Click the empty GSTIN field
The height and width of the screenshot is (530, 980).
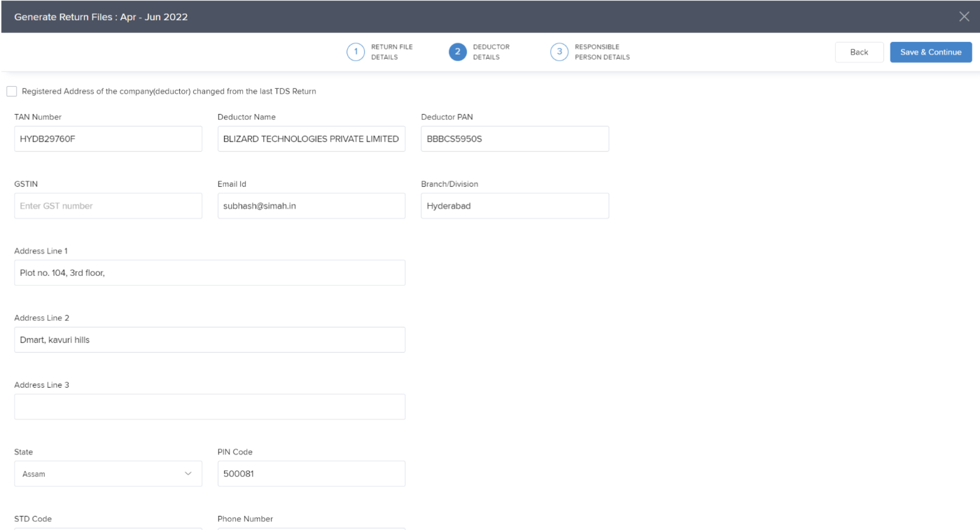(108, 207)
